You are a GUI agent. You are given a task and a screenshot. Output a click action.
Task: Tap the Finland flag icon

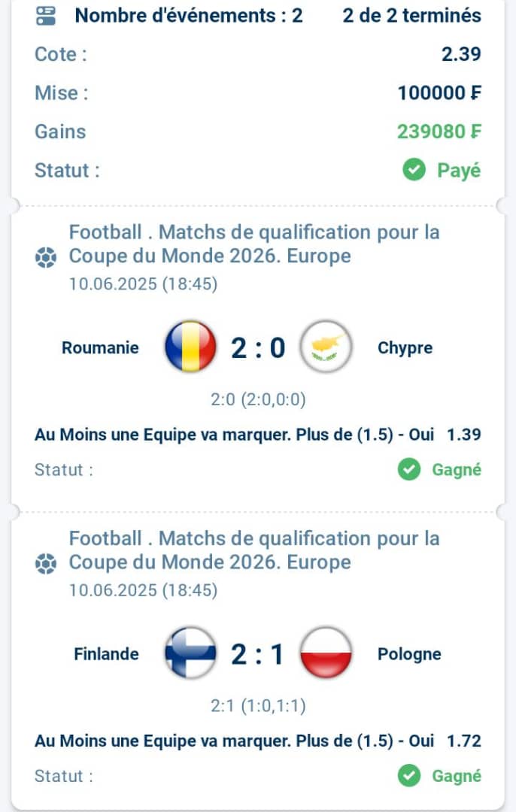tap(190, 653)
